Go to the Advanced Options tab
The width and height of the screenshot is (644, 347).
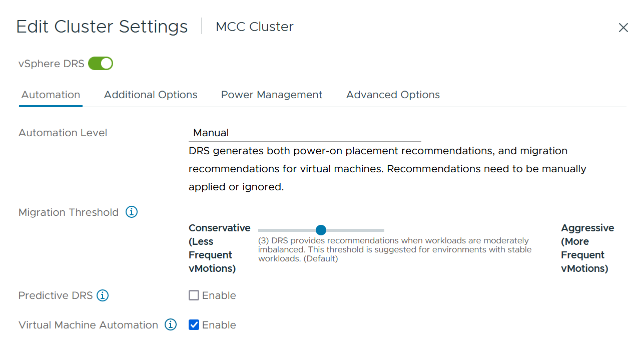[x=393, y=95]
